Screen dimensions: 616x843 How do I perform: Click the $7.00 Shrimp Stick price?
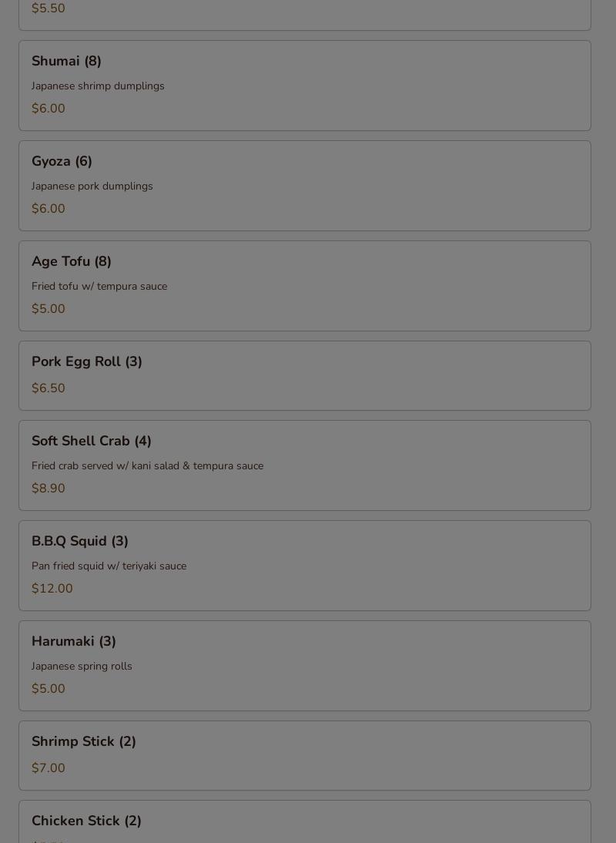pyautogui.click(x=49, y=767)
